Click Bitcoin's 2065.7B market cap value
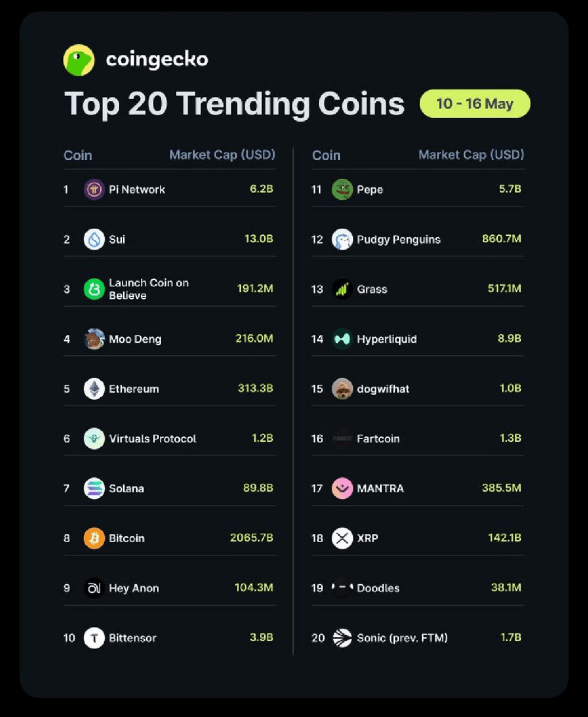Image resolution: width=588 pixels, height=717 pixels. click(251, 538)
